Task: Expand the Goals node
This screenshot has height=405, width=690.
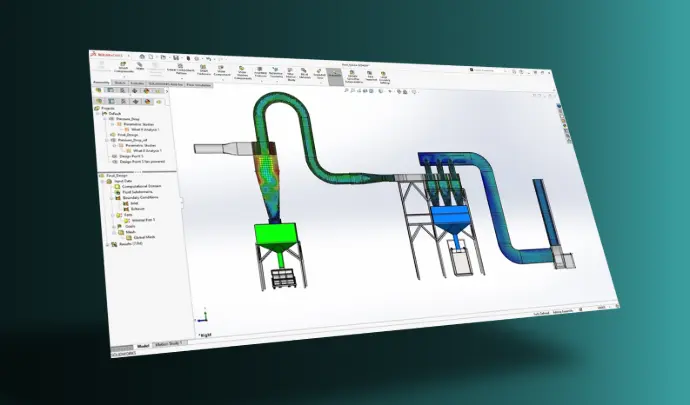Action: [114, 226]
